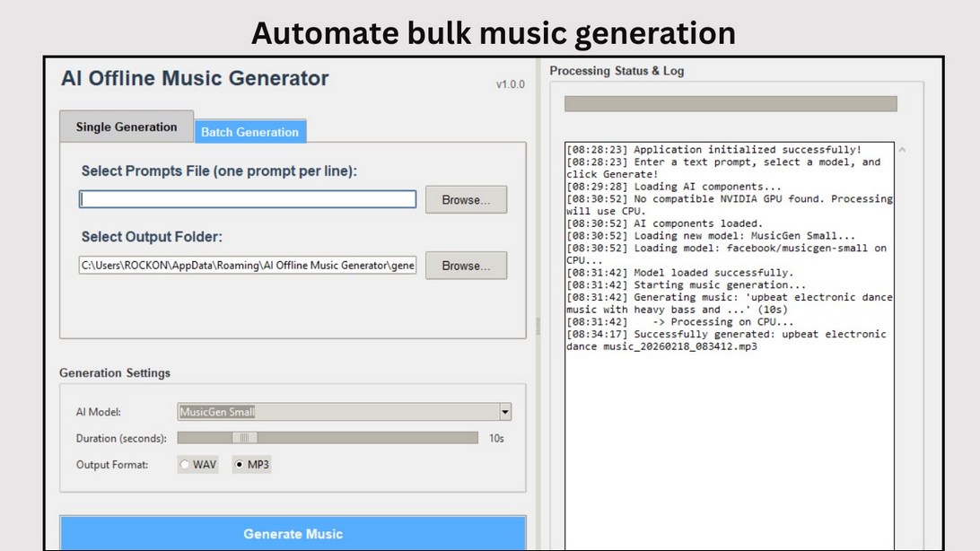This screenshot has height=551, width=980.
Task: Click the Generate Music button
Action: (x=293, y=533)
